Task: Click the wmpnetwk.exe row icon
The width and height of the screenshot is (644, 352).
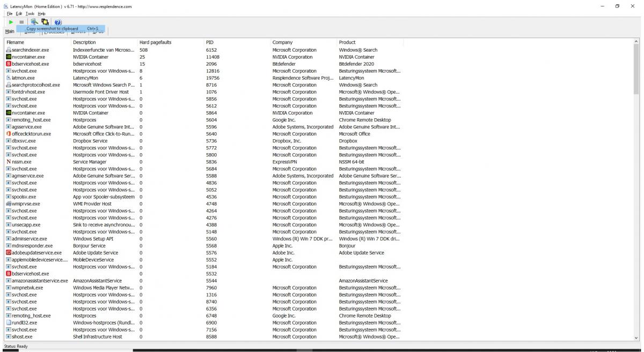Action: (9, 288)
